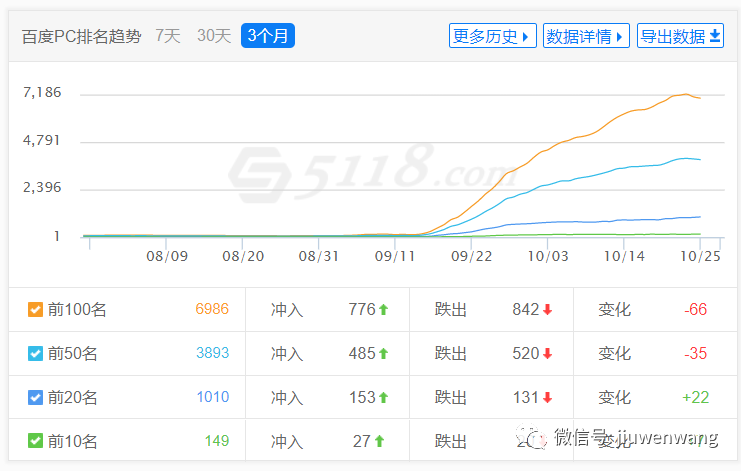The height and width of the screenshot is (471, 741).
Task: Click the -66 change value
Action: pos(696,309)
